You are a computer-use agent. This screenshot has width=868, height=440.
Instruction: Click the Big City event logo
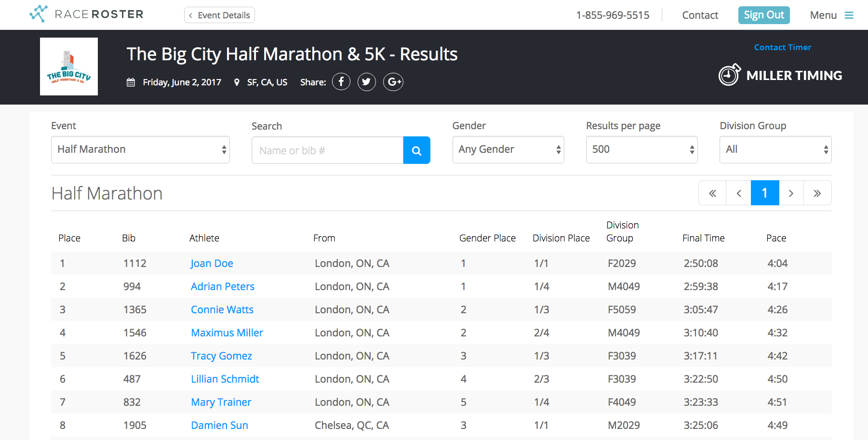click(69, 67)
